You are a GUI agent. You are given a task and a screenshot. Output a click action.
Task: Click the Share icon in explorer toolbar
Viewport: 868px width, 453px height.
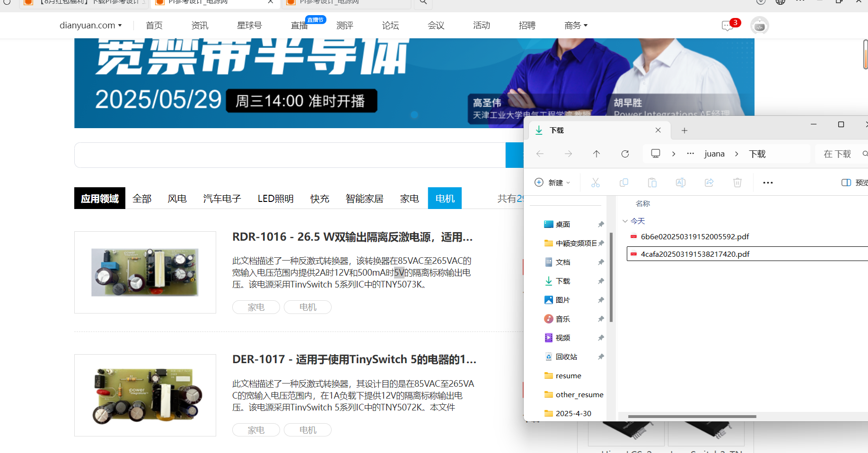(709, 183)
